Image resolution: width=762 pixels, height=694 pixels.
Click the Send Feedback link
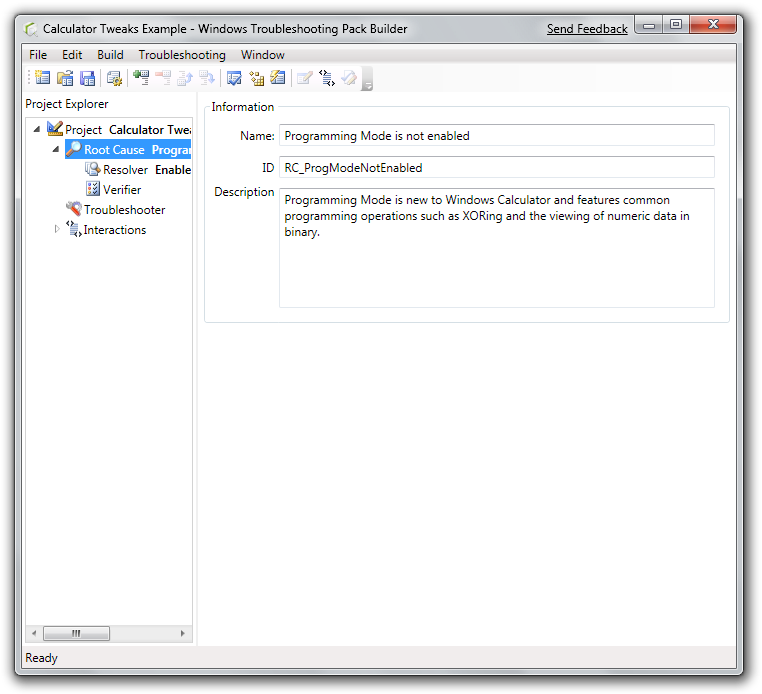click(x=587, y=29)
